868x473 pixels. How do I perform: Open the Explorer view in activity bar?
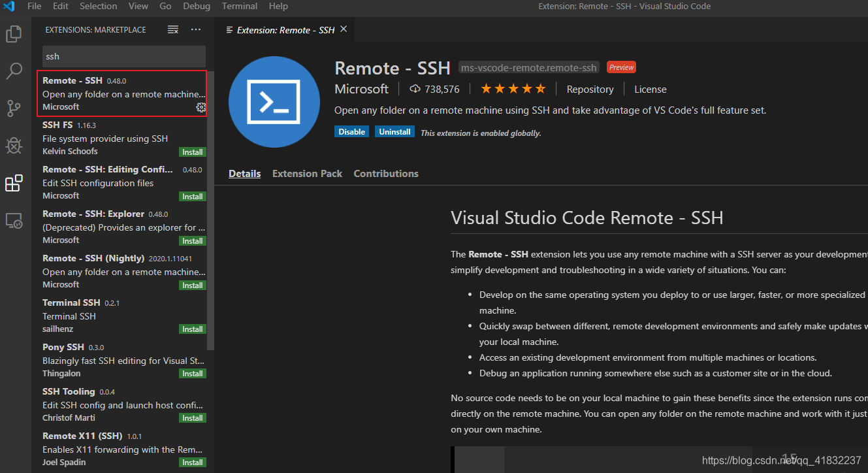coord(14,34)
